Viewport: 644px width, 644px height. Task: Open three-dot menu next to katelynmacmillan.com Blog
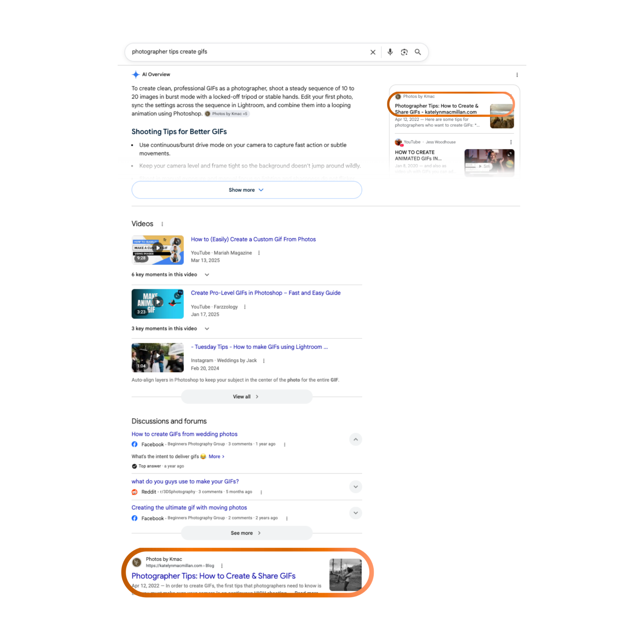click(222, 566)
